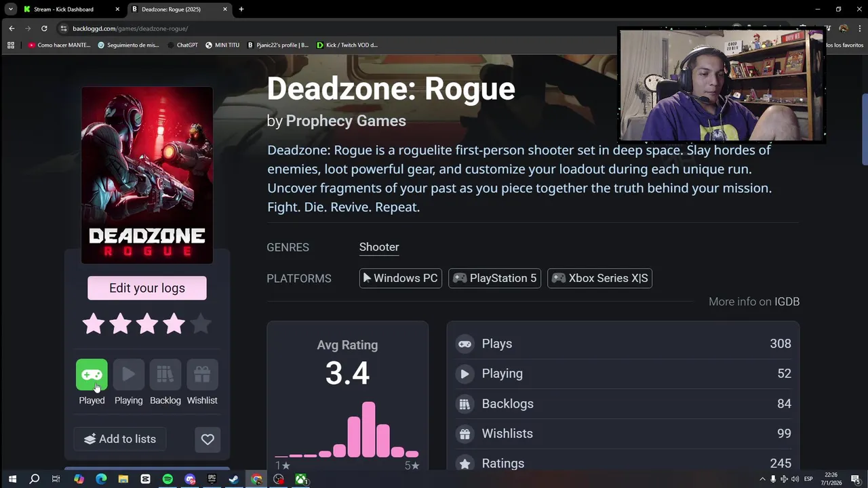Open Xbox app from taskbar
Viewport: 868px width, 488px height.
coord(301,479)
